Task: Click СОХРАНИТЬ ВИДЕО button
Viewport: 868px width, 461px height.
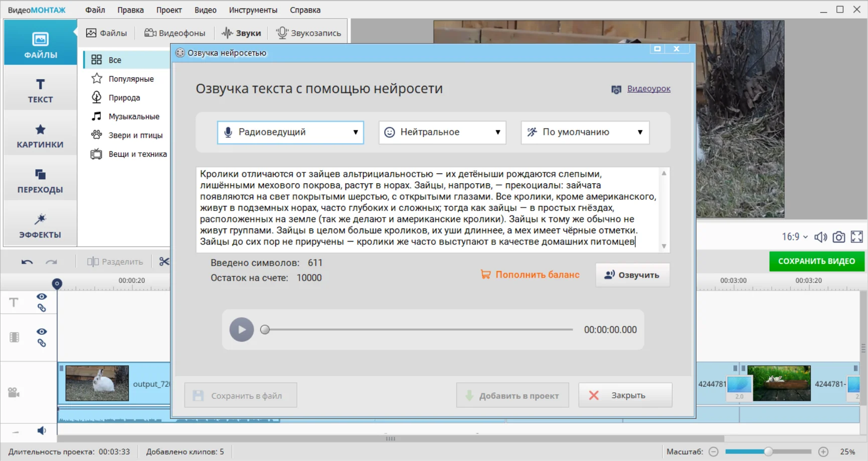Action: 816,261
